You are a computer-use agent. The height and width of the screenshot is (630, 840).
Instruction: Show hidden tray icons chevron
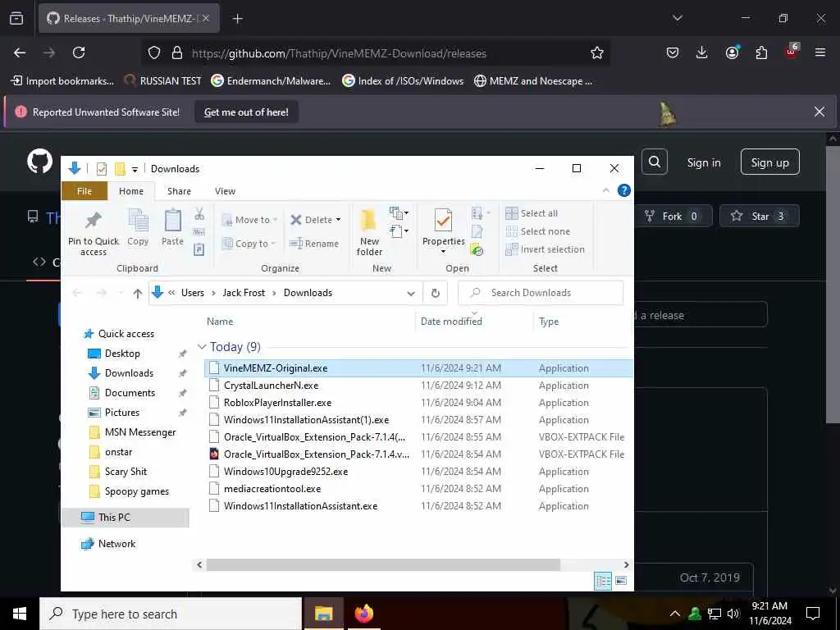pyautogui.click(x=675, y=614)
